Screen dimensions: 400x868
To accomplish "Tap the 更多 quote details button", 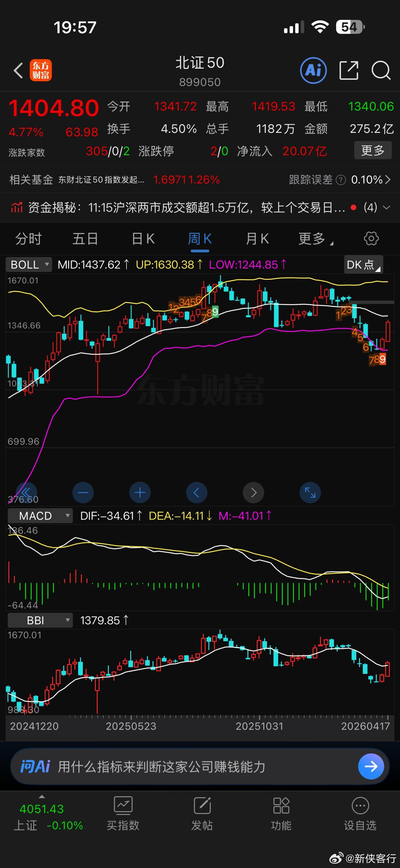I will click(x=373, y=150).
